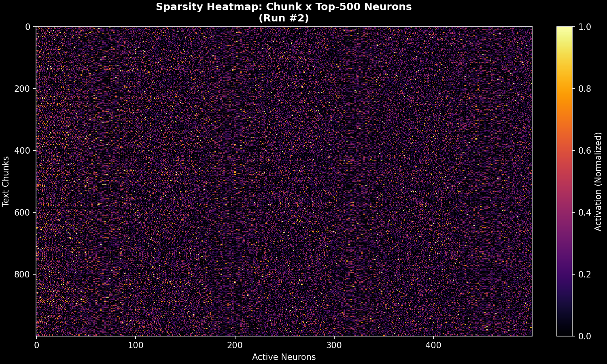This screenshot has height=364, width=607.
Task: Click the x-axis tick label 300
Action: pyautogui.click(x=334, y=346)
